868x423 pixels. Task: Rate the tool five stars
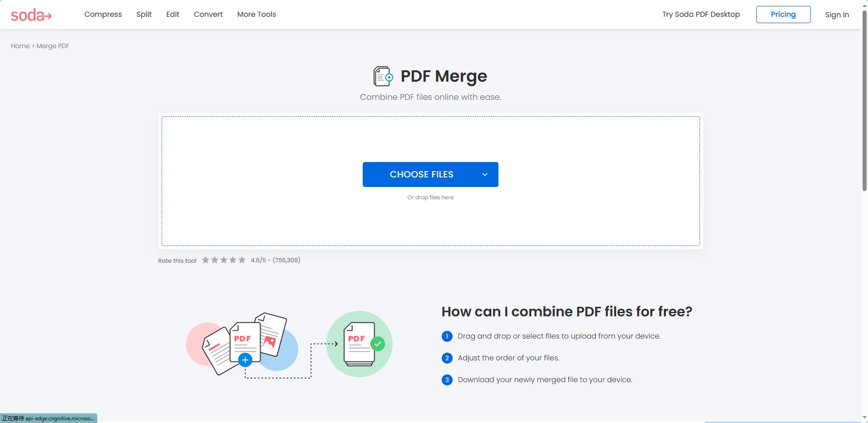coord(241,260)
